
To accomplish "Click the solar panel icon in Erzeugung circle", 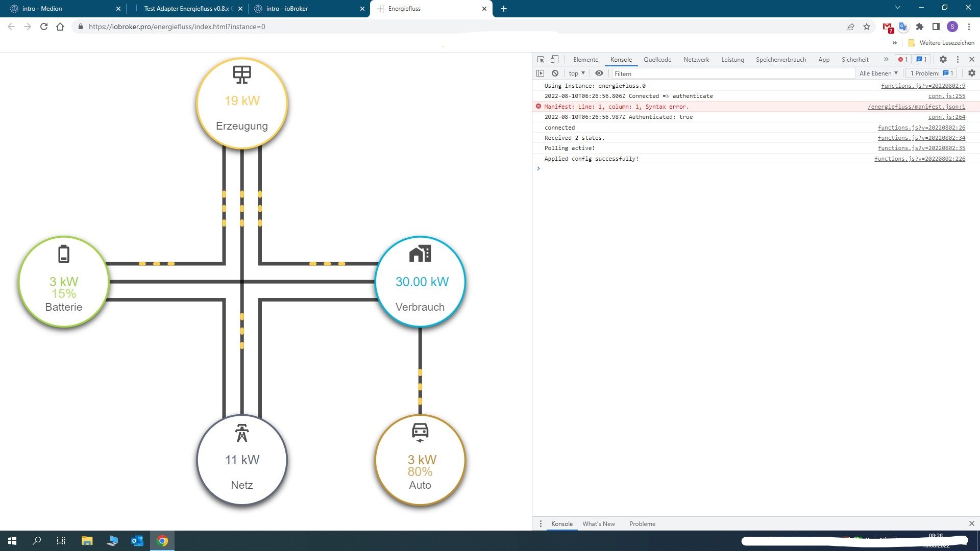I will click(x=242, y=74).
